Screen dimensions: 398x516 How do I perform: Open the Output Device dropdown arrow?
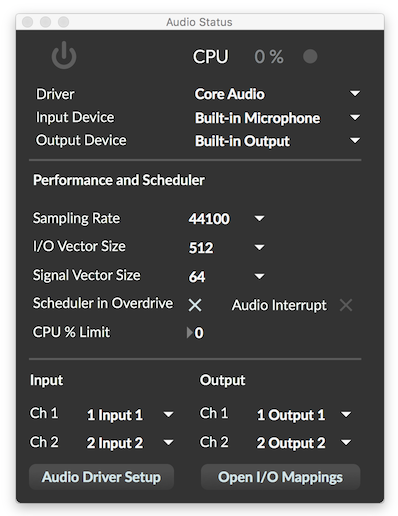pos(355,141)
